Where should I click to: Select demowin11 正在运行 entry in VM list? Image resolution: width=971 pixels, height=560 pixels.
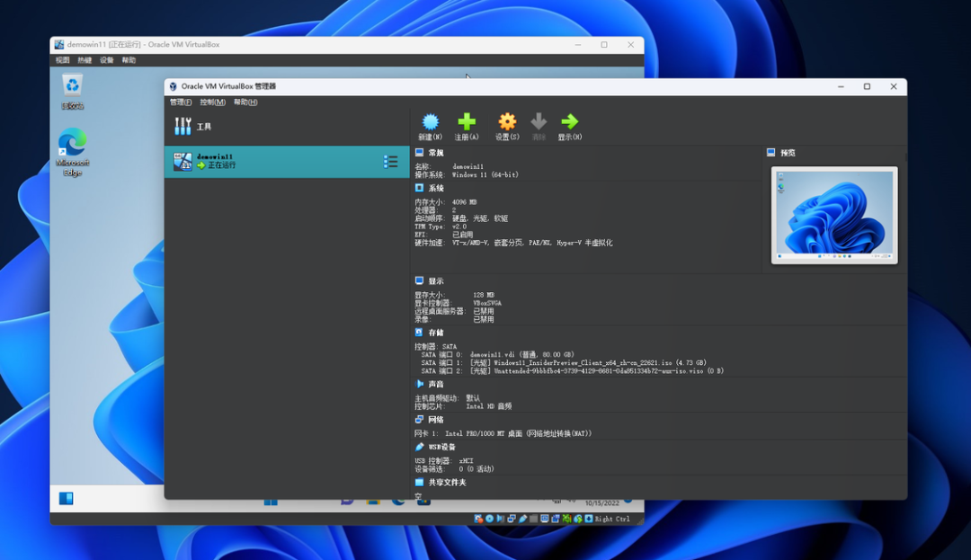point(287,162)
